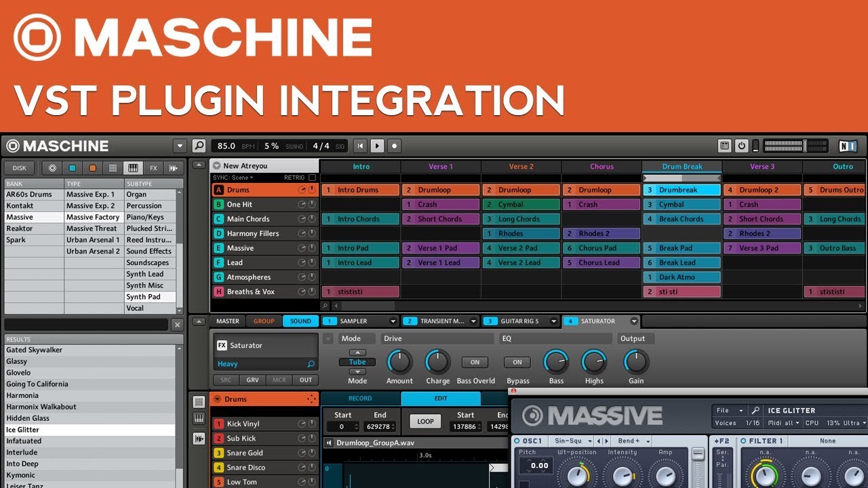Select the groups filter icon (blue square)
Image resolution: width=868 pixels, height=488 pixels.
72,168
